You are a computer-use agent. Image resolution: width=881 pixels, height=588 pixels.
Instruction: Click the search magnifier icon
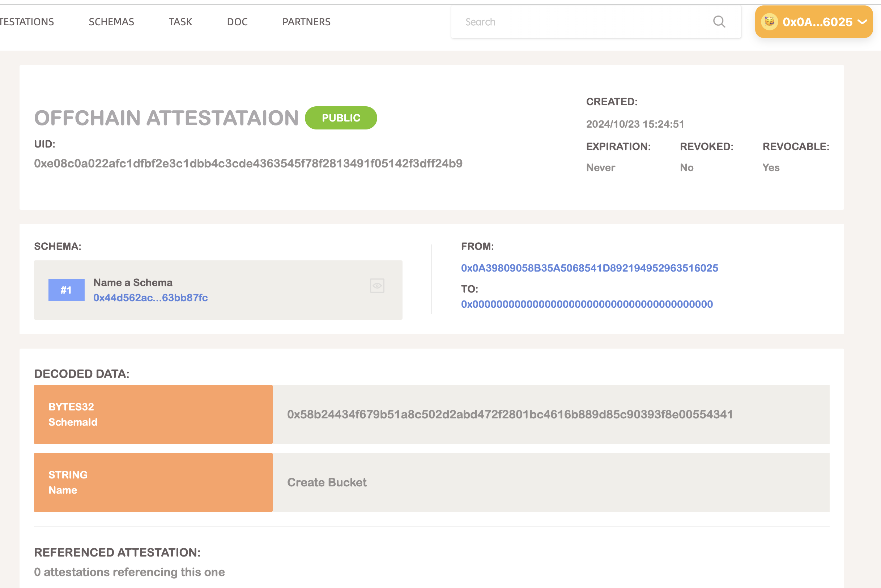tap(719, 22)
